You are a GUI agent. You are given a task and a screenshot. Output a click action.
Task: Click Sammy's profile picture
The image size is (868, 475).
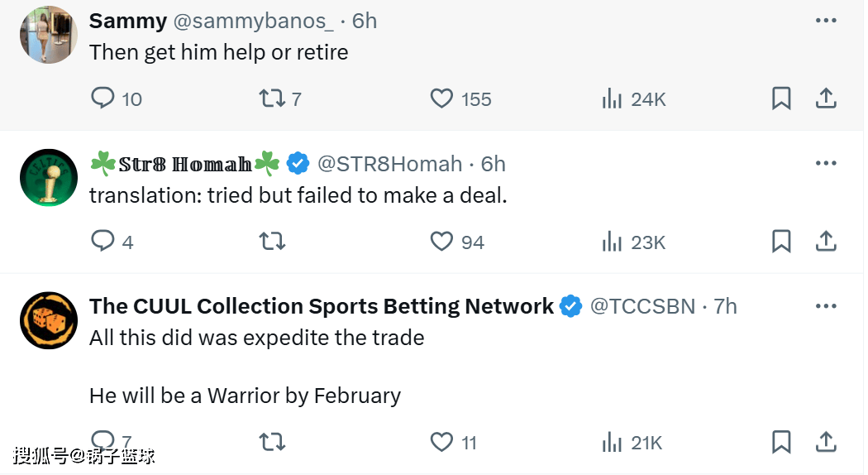[49, 35]
